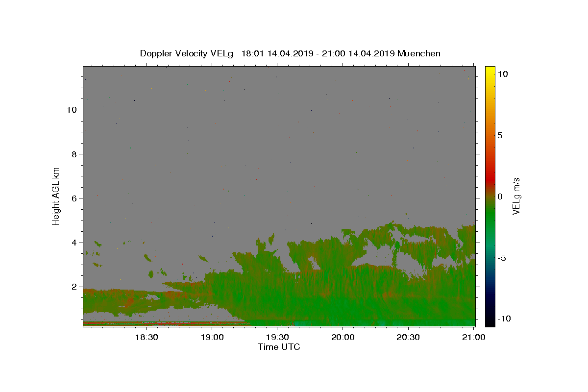The image size is (588, 392).
Task: Click the colorbar value 10 label
Action: (x=503, y=74)
